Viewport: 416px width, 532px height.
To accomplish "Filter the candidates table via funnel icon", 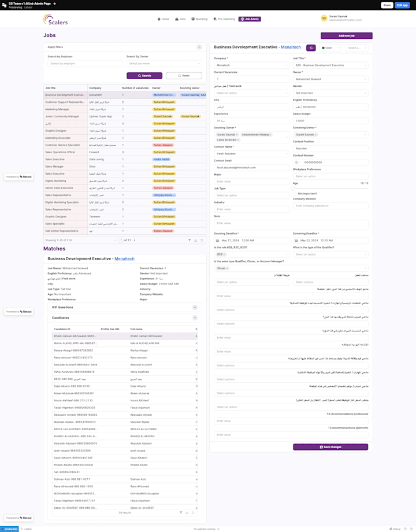I will click(x=181, y=513).
